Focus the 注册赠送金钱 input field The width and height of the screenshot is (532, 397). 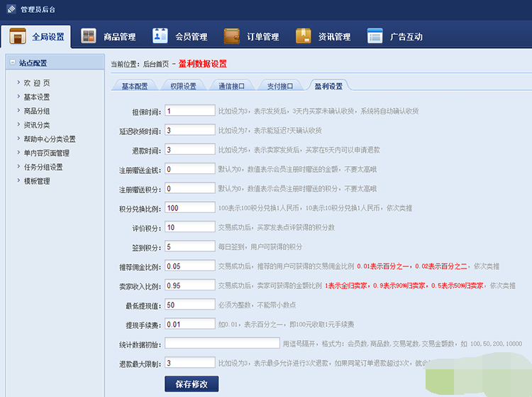190,168
